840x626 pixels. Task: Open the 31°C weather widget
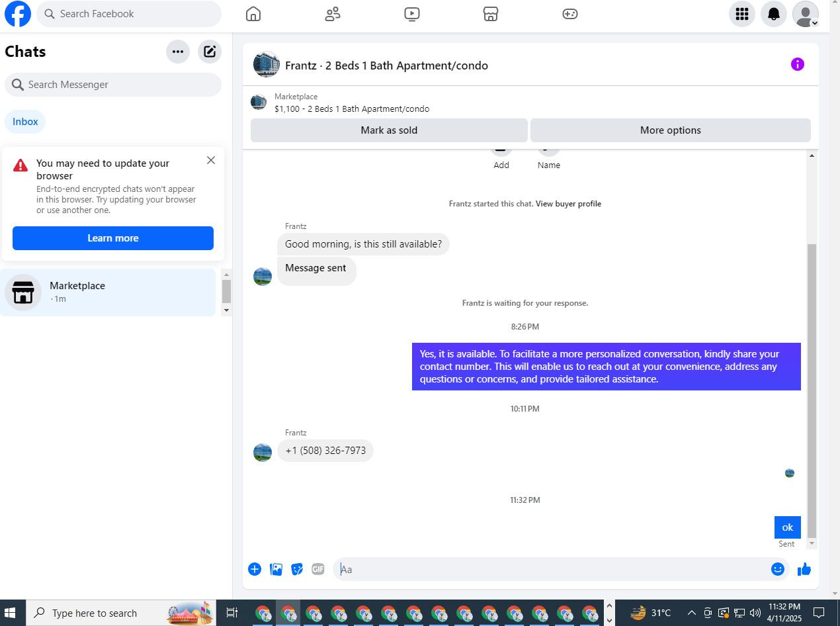pyautogui.click(x=651, y=613)
